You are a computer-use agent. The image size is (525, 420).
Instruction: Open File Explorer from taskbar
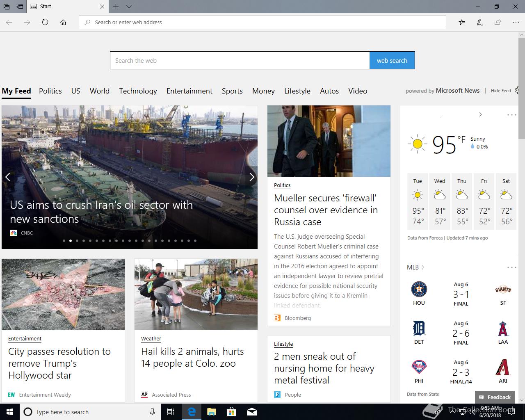[x=211, y=412]
